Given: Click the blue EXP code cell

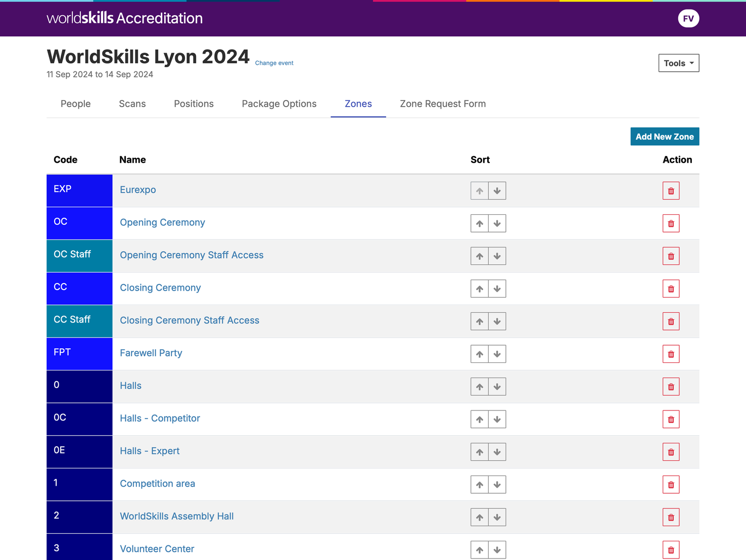Looking at the screenshot, I should [x=79, y=191].
